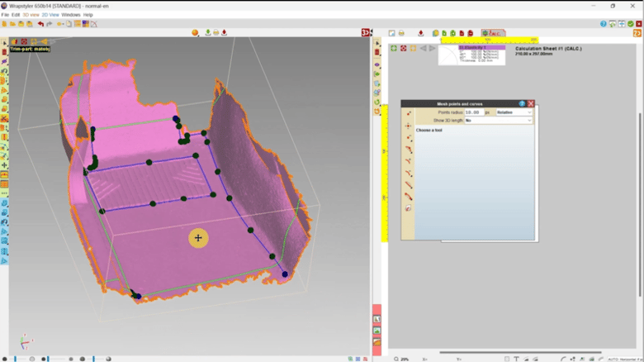The image size is (644, 362).
Task: Click the printer icon in 2D view toolbar
Action: click(x=401, y=33)
